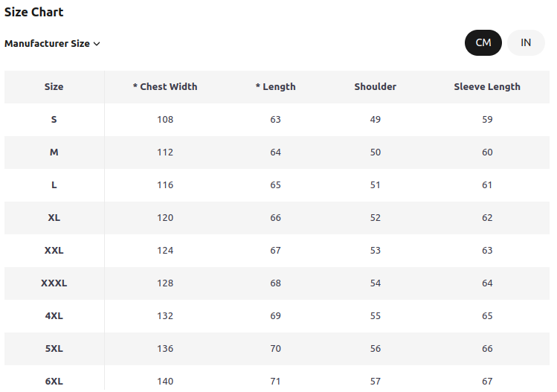The height and width of the screenshot is (392, 557).
Task: Select the M size row label
Action: 54,152
